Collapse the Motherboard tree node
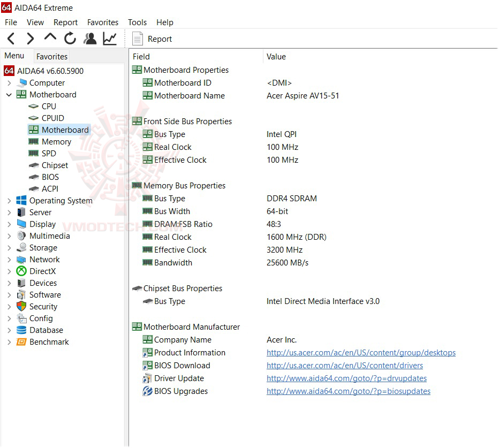The image size is (499, 448). [9, 95]
